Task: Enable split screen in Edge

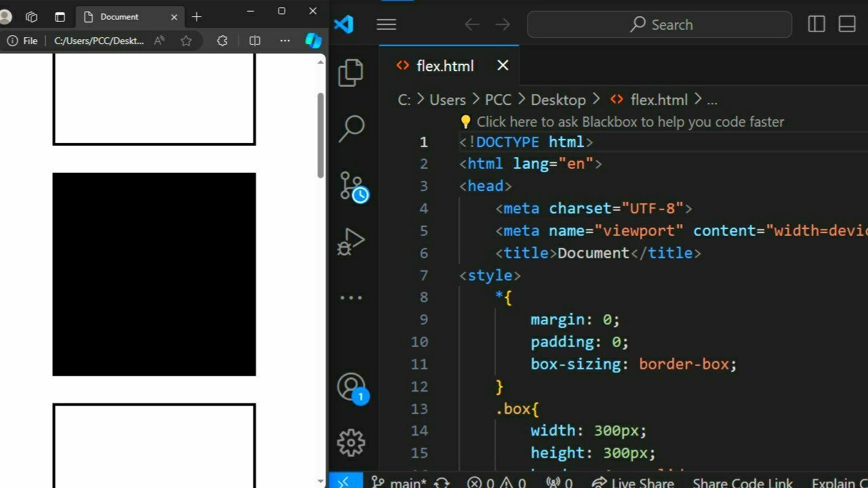Action: click(255, 41)
